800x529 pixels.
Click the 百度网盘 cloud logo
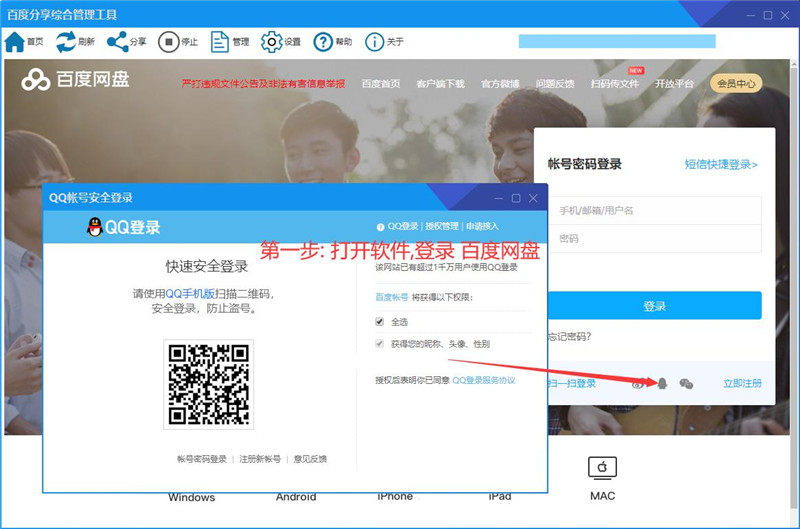pos(36,80)
